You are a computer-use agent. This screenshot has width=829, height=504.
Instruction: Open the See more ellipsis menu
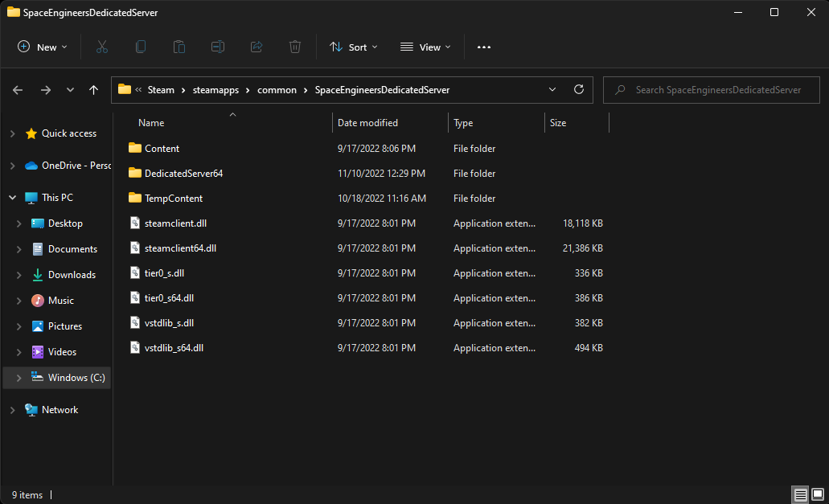(x=484, y=47)
